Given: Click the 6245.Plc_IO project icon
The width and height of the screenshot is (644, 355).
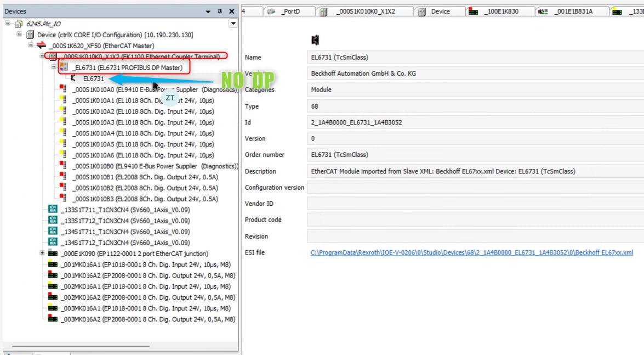Looking at the screenshot, I should [x=18, y=24].
